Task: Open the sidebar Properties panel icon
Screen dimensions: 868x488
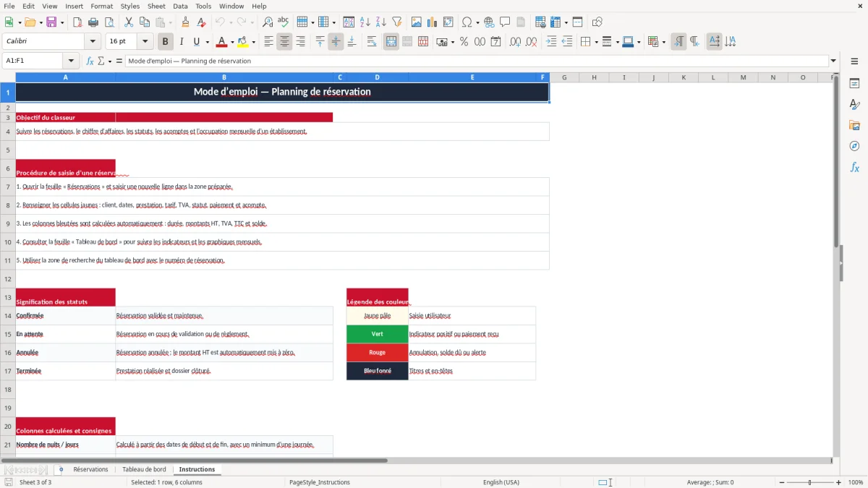Action: pyautogui.click(x=854, y=83)
